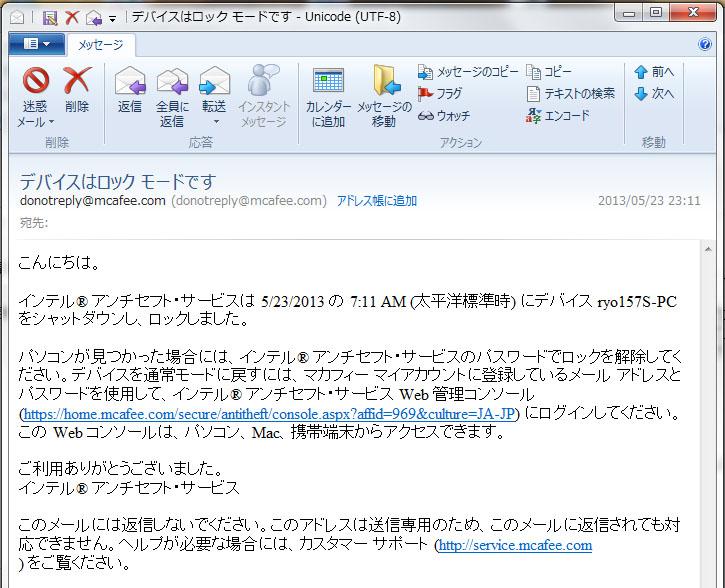Select the メッセージ ribbon tab
The image size is (725, 588).
[x=100, y=45]
